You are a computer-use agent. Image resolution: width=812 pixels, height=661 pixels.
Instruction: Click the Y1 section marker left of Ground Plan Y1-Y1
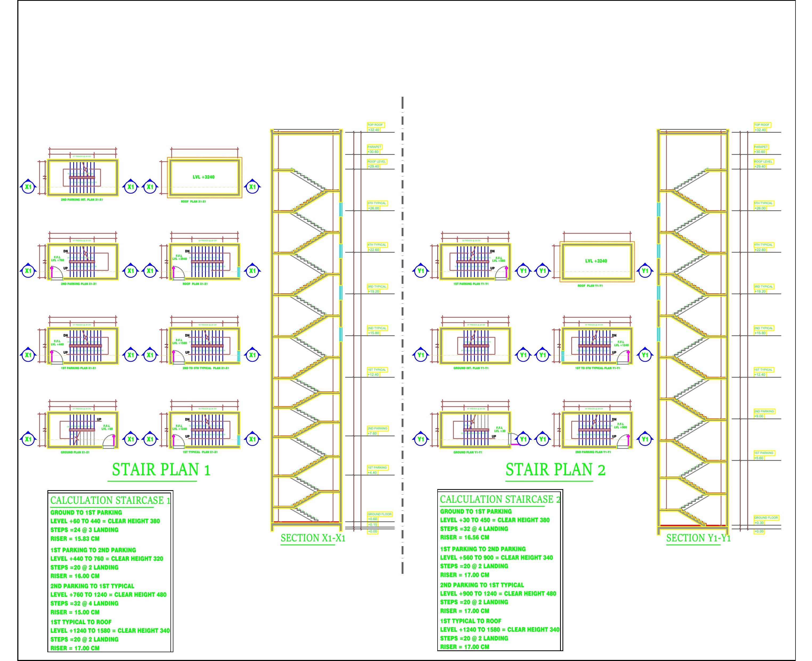(x=421, y=439)
